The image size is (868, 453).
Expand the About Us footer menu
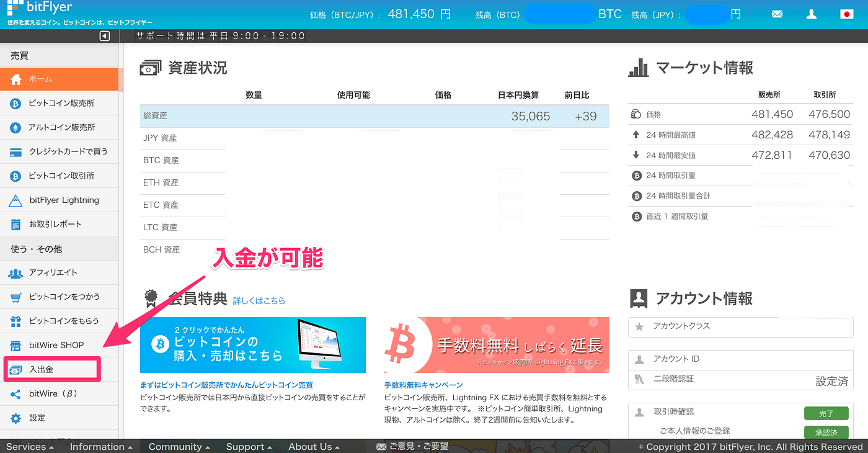coord(314,447)
